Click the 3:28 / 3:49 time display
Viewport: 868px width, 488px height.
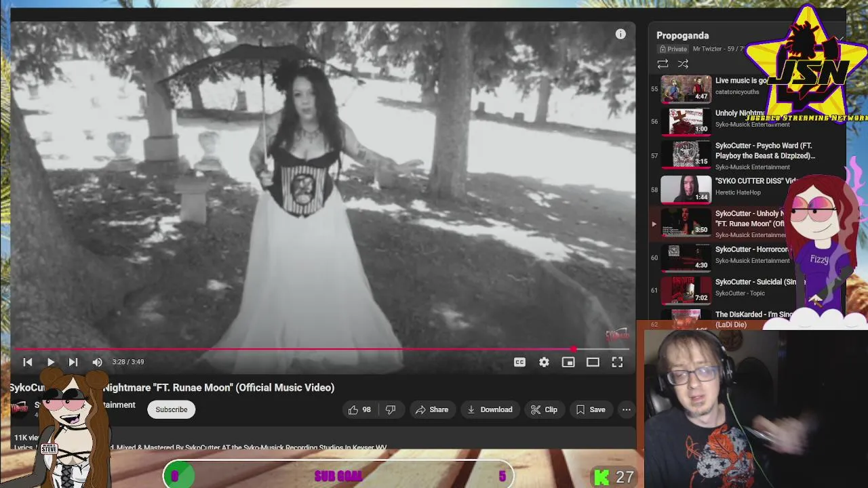point(128,362)
